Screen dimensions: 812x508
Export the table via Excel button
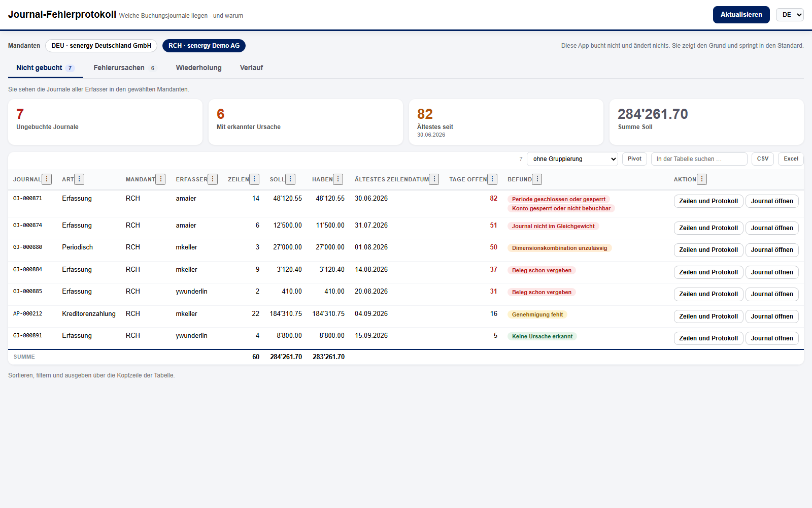[x=791, y=159]
